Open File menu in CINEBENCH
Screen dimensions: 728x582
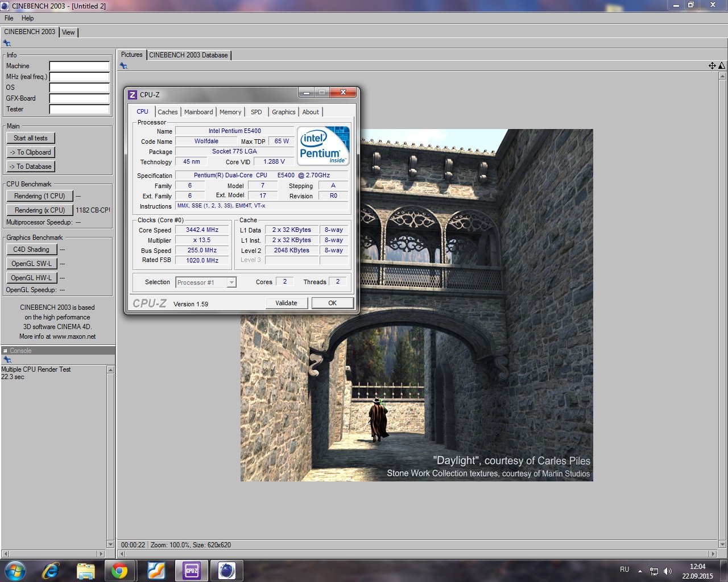pos(9,18)
